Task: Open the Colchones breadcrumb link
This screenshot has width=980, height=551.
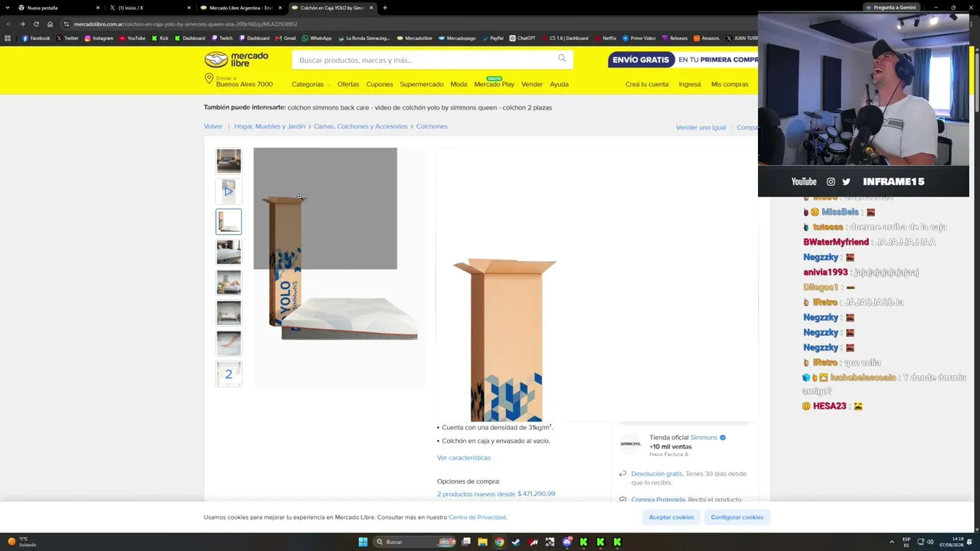Action: pos(432,126)
